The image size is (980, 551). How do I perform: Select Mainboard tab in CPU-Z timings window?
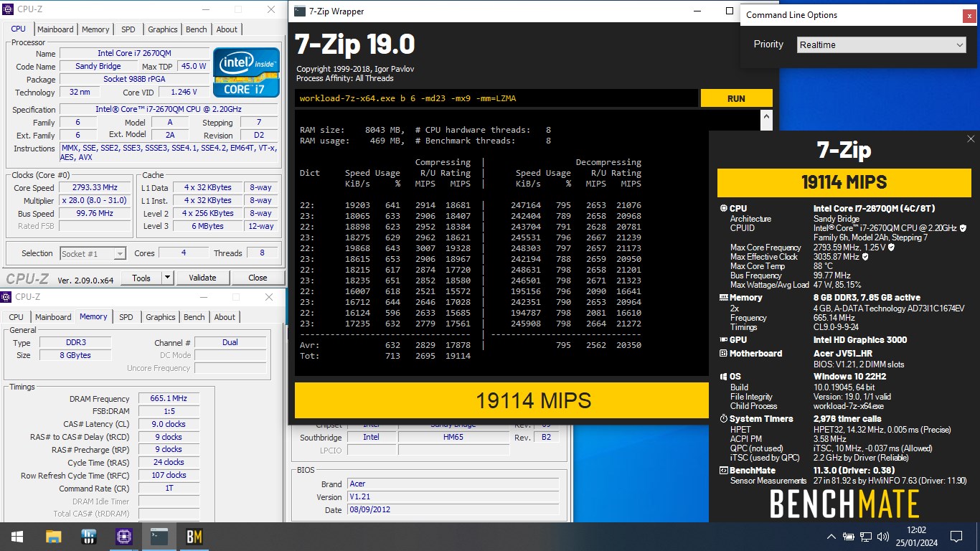pos(53,317)
